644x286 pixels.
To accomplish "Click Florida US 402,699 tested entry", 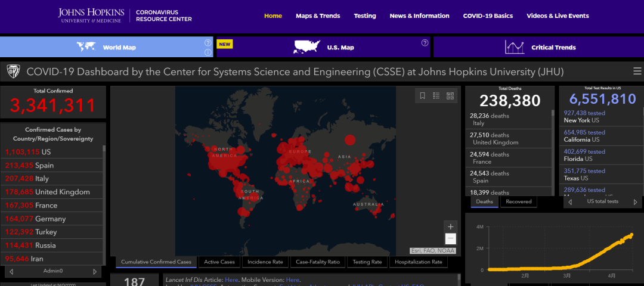I will click(601, 155).
